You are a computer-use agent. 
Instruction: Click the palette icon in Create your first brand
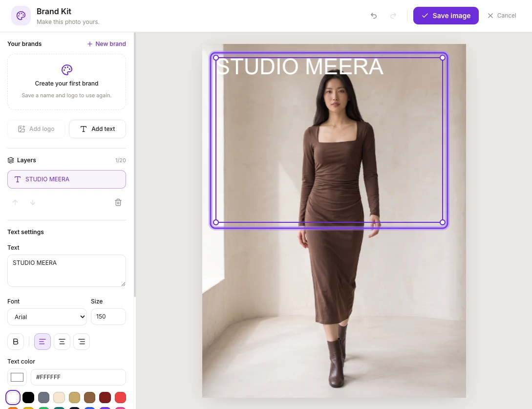(x=67, y=69)
